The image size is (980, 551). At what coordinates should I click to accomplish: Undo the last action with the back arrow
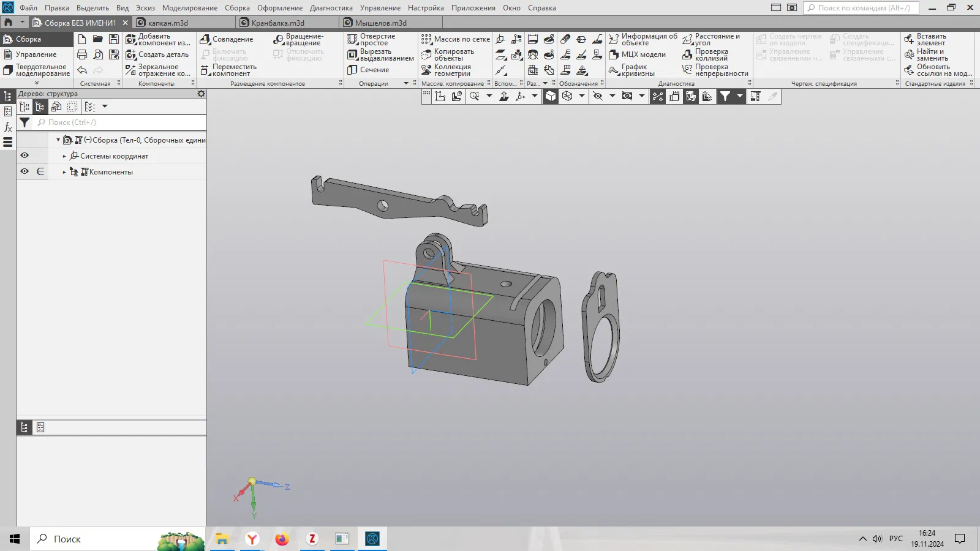pos(82,70)
